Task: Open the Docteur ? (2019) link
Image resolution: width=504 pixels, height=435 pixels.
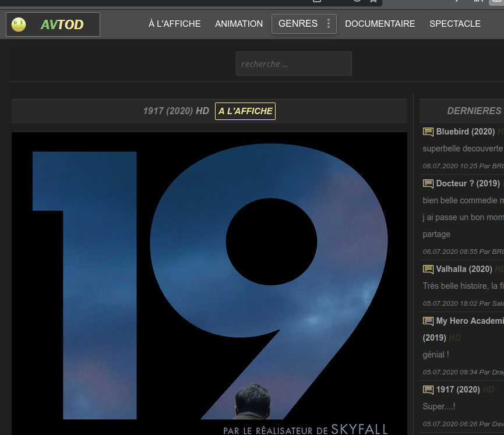Action: (468, 183)
